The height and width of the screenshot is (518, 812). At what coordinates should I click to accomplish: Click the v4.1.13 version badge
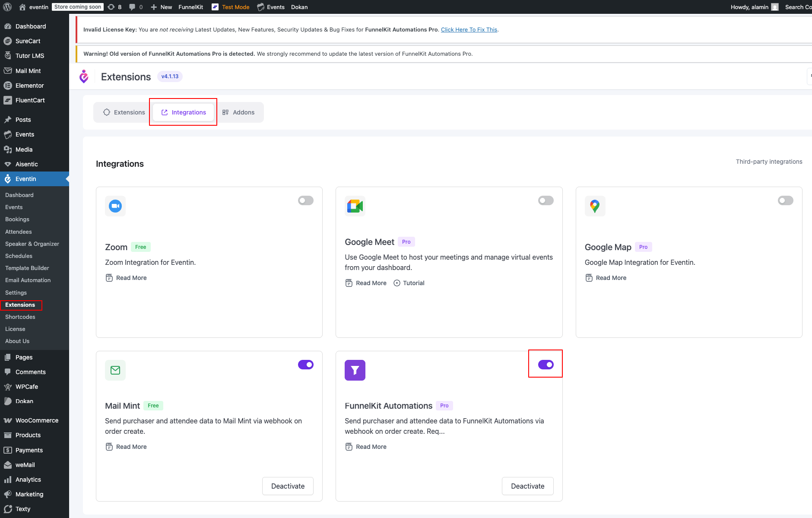[170, 76]
